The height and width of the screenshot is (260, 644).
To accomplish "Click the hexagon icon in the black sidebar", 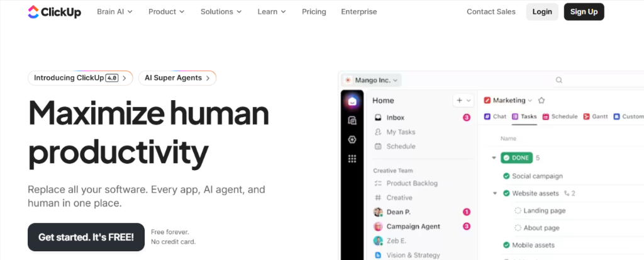I will pos(352,140).
